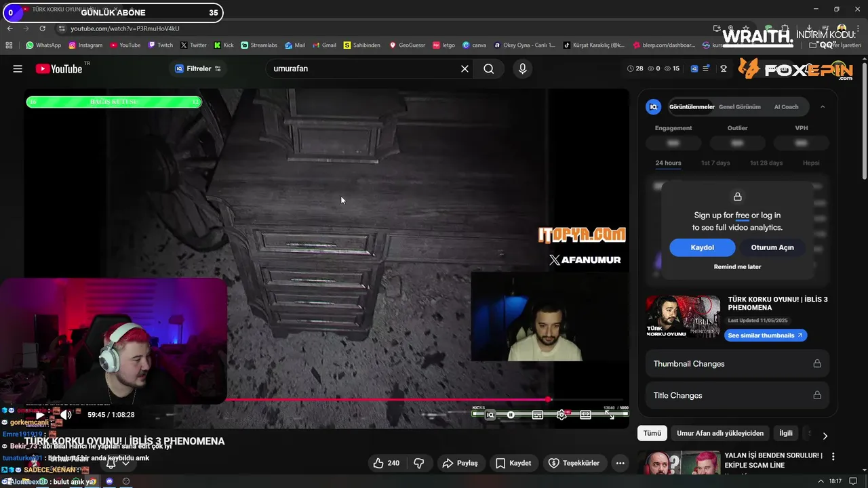Open the WhatsApp bookmark
Screen dimensions: 868x488
tap(43, 45)
